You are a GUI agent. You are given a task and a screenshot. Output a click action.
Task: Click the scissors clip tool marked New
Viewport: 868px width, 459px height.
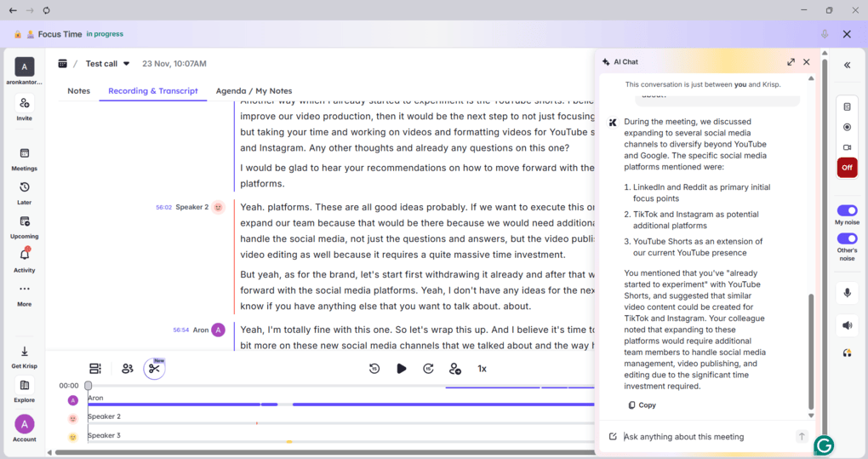[x=154, y=369]
